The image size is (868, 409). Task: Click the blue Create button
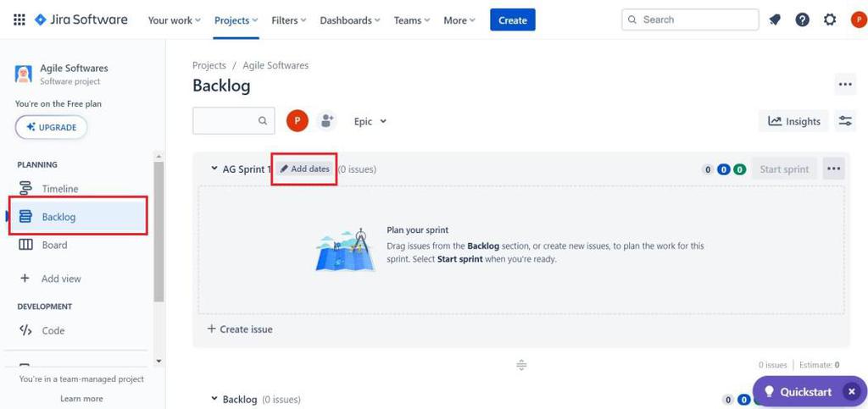click(513, 19)
